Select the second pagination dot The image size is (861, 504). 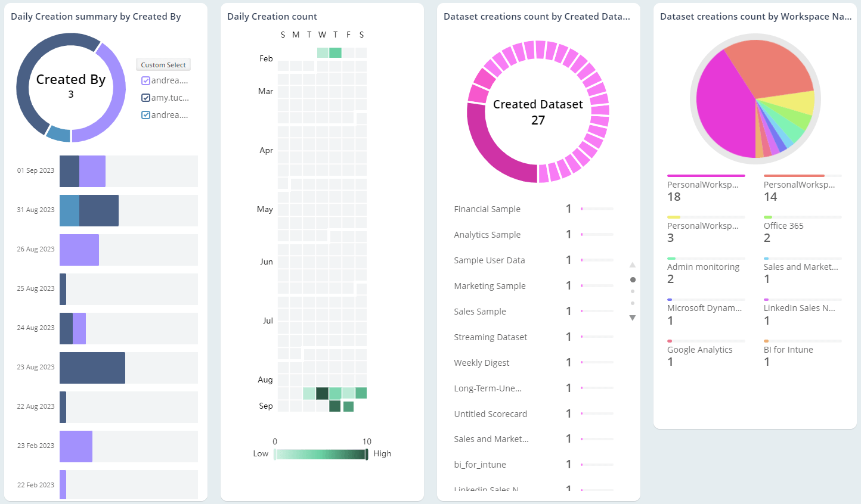[633, 291]
